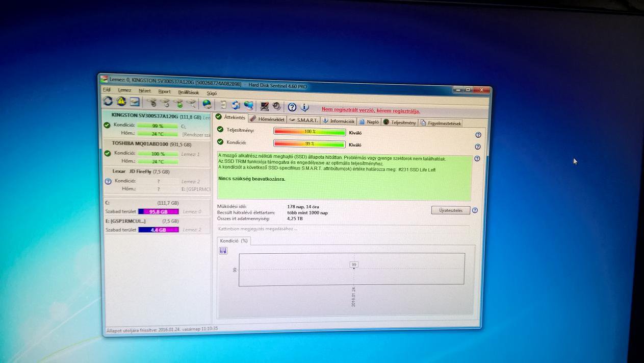Switch to the Áttekintés tab
Image resolution: width=644 pixels, height=363 pixels.
(230, 117)
